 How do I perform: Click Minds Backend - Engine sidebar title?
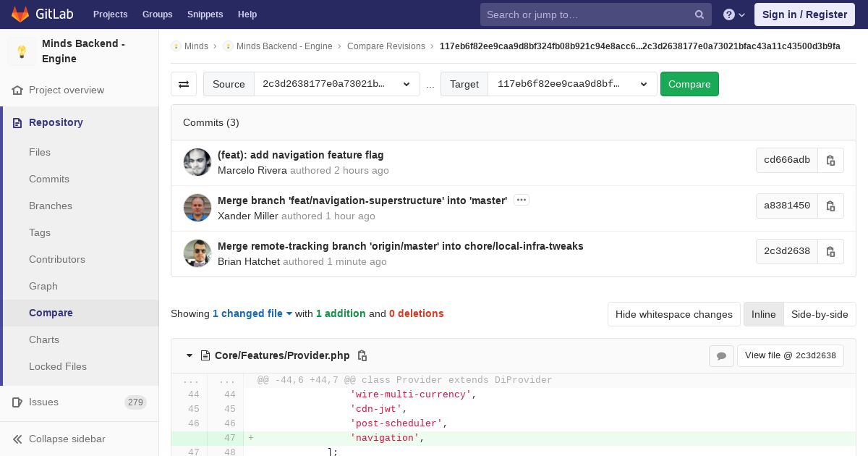coord(83,51)
